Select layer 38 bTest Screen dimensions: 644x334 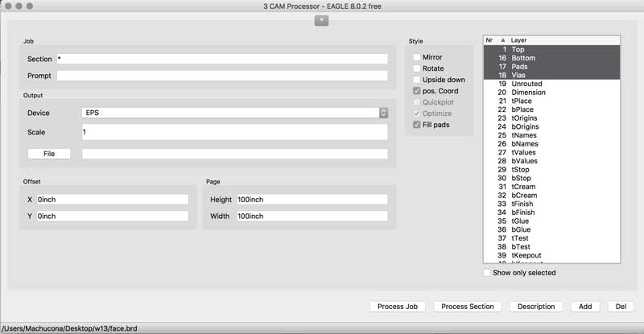(552, 247)
